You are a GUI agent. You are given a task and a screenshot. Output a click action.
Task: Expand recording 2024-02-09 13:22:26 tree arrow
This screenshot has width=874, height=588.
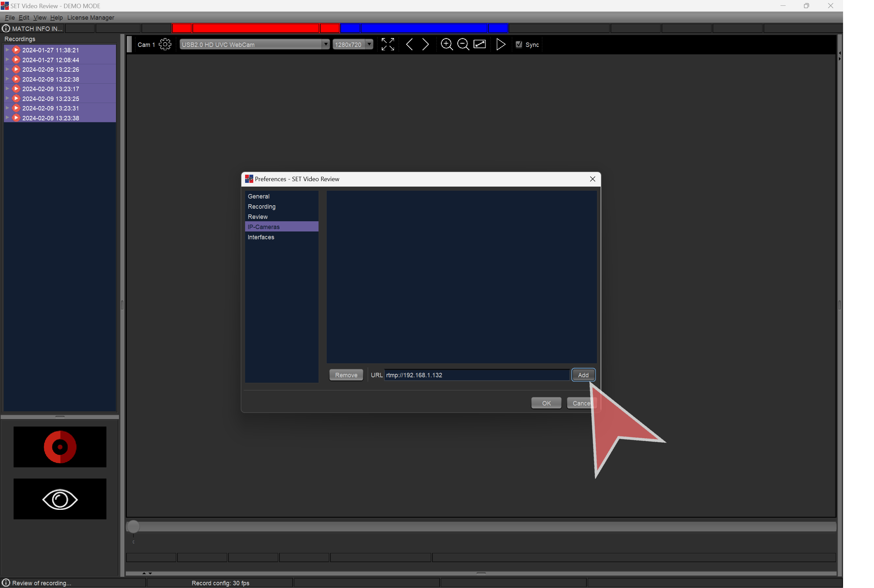click(x=7, y=69)
